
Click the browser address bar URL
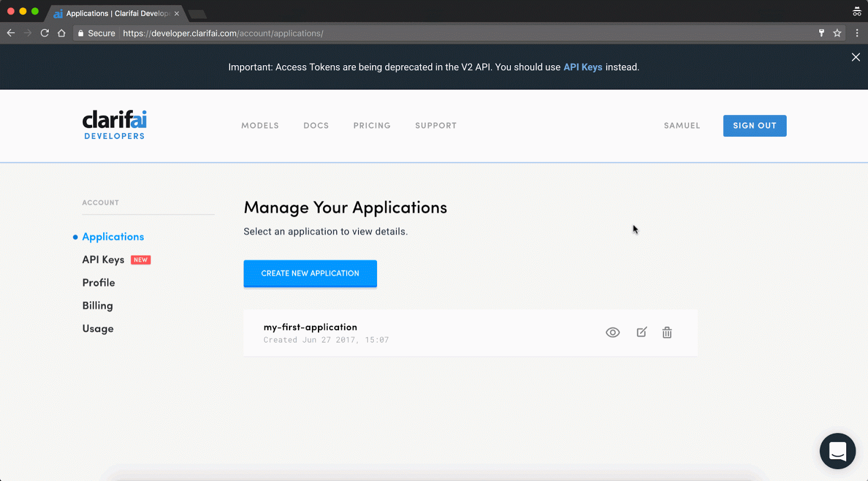pos(223,33)
